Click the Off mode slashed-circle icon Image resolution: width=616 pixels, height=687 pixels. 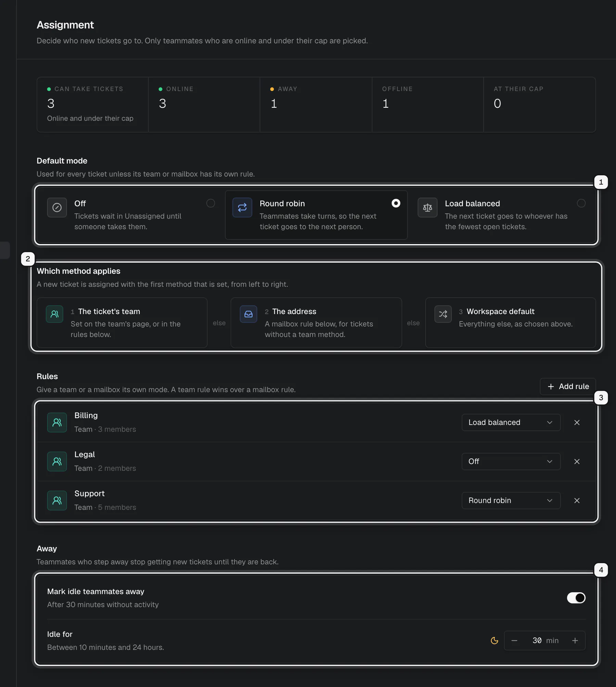point(57,207)
